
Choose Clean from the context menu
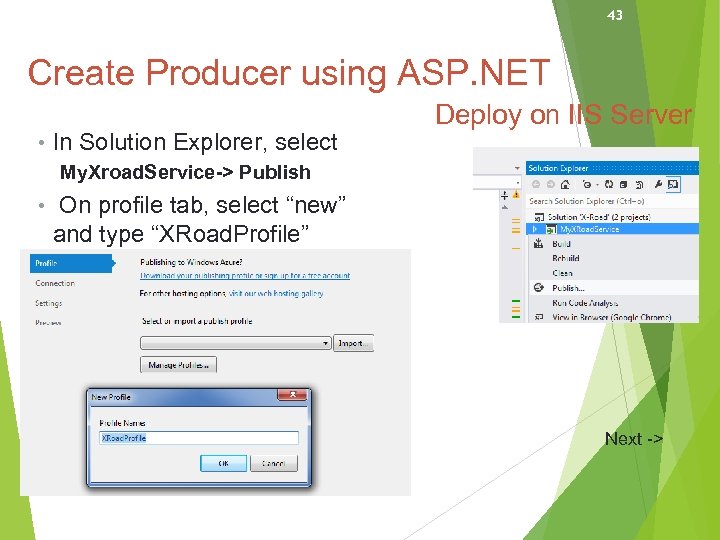(614, 273)
